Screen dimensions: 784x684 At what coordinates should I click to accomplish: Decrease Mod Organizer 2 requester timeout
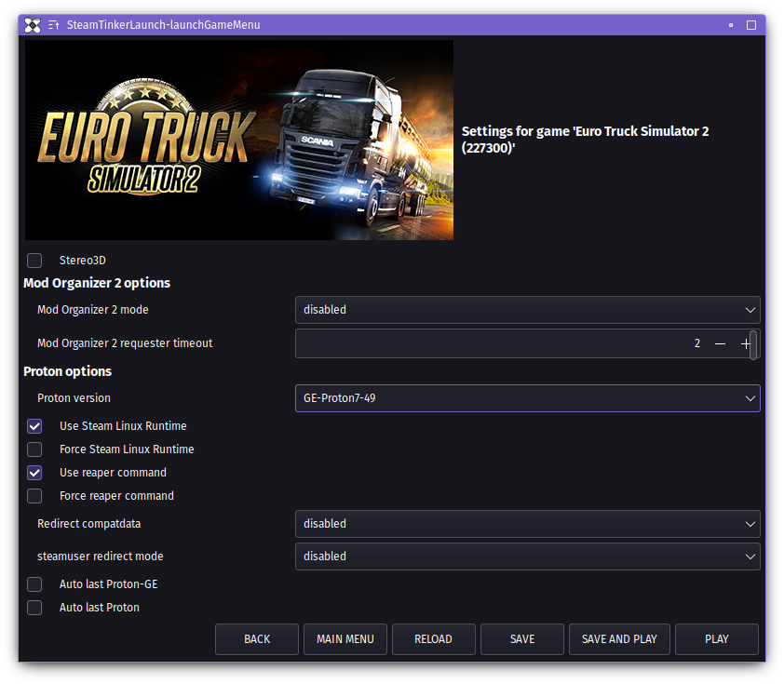(720, 343)
